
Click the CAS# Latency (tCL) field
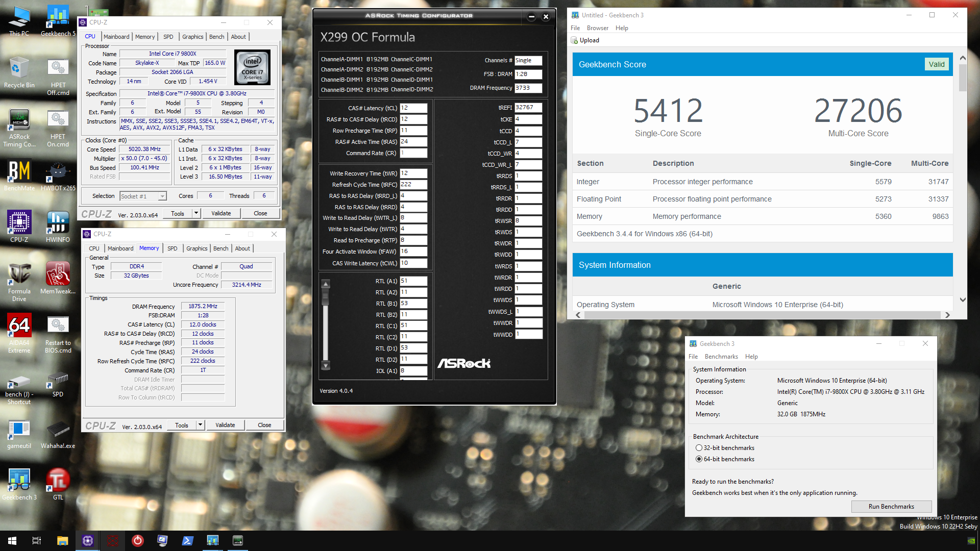pos(413,108)
